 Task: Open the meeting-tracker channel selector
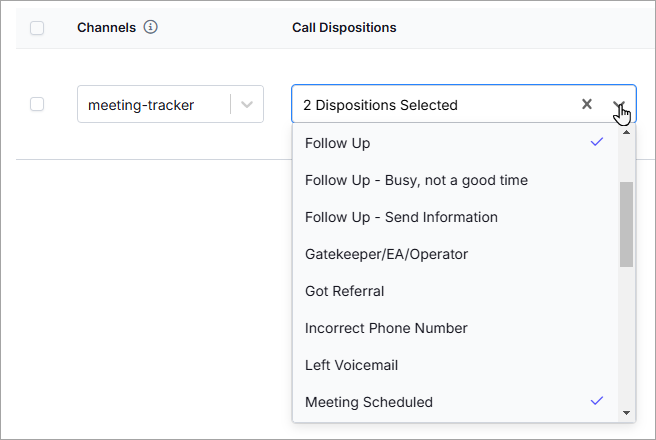[x=170, y=104]
